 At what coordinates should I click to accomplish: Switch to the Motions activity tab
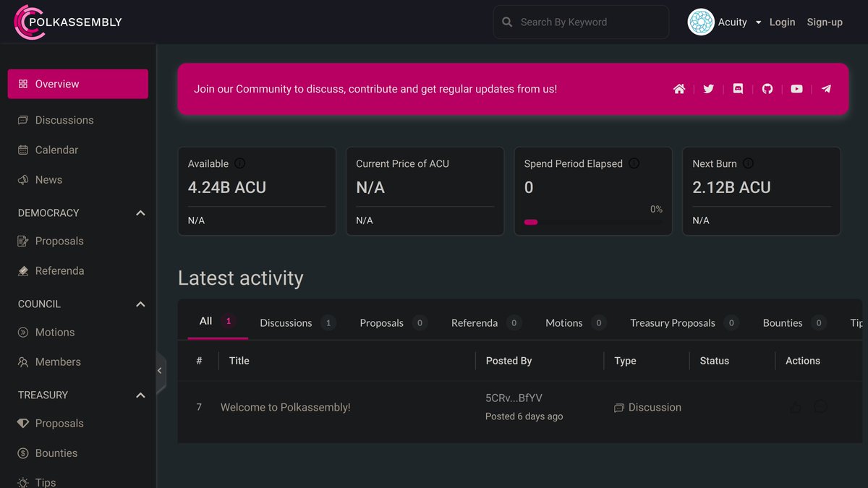click(575, 323)
